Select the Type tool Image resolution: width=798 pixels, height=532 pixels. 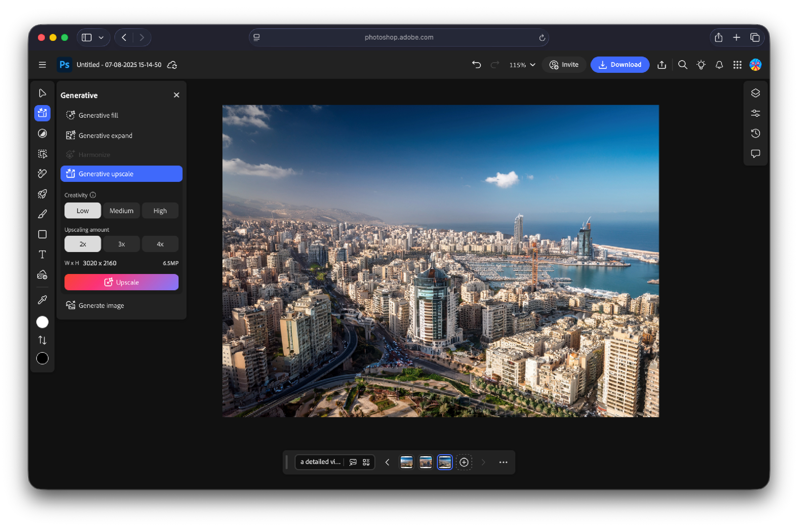tap(43, 254)
